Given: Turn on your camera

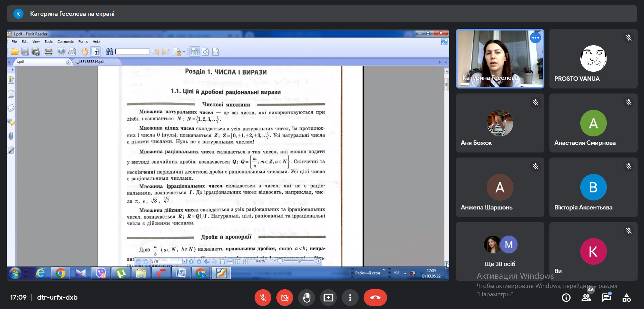Looking at the screenshot, I should click(285, 298).
